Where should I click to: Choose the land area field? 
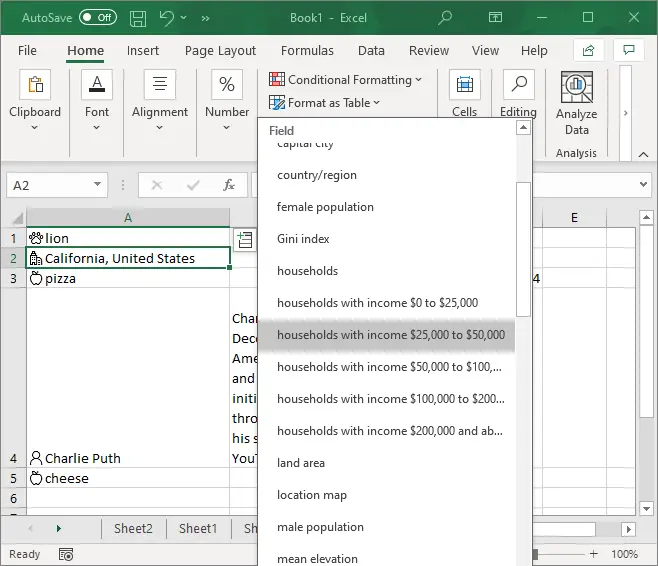click(x=386, y=463)
